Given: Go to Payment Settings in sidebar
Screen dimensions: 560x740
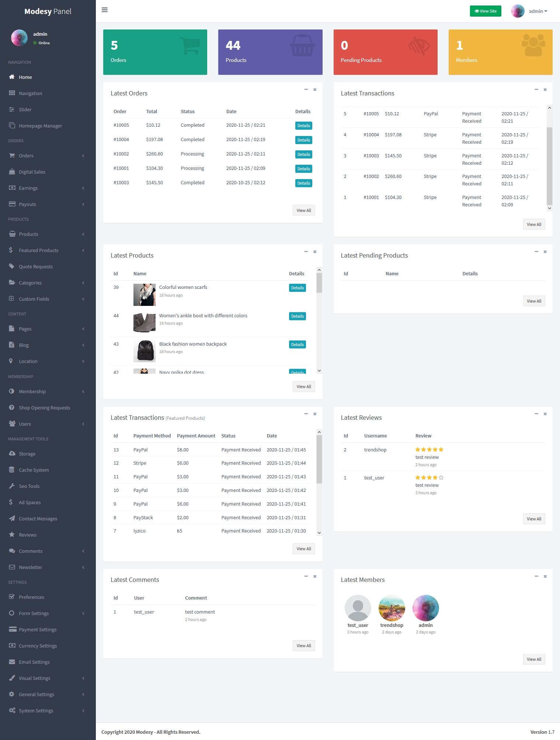Looking at the screenshot, I should pyautogui.click(x=38, y=629).
